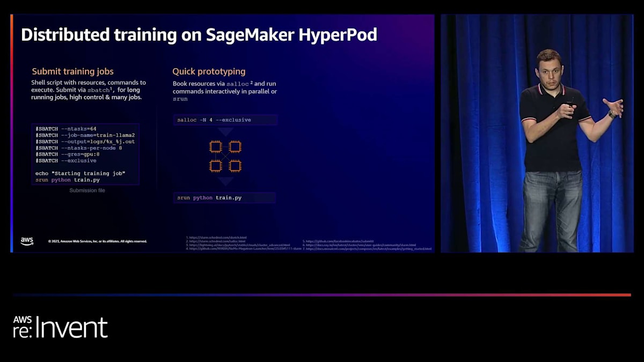Select the upper-left compute chip icon
The image size is (644, 362).
(216, 146)
